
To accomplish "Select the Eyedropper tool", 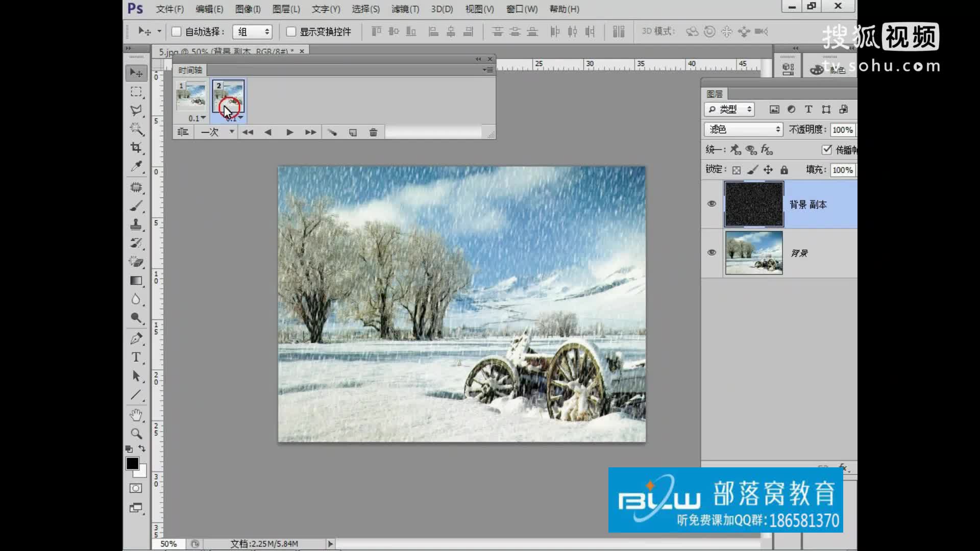I will click(x=136, y=166).
